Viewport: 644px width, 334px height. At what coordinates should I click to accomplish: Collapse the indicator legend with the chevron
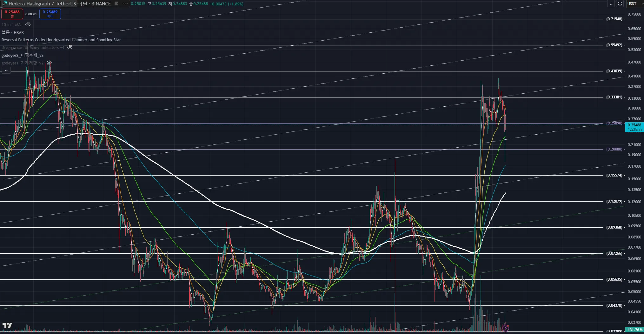click(x=6, y=70)
